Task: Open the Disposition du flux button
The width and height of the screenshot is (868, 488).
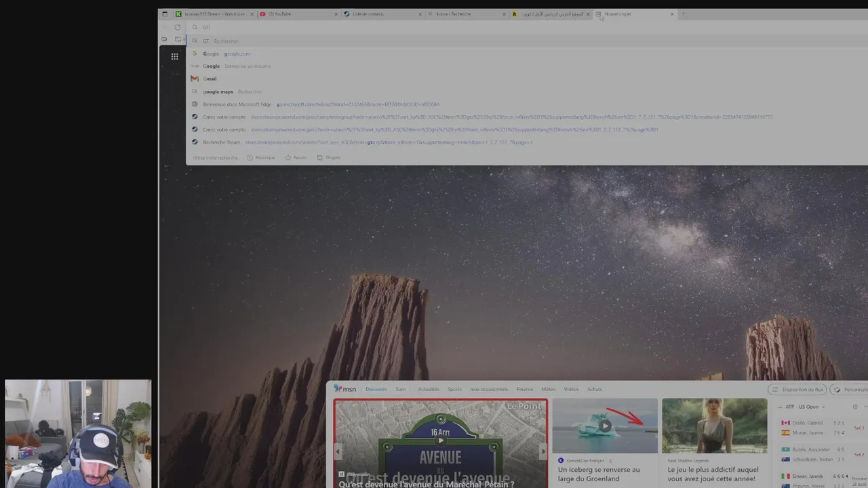Action: tap(797, 389)
